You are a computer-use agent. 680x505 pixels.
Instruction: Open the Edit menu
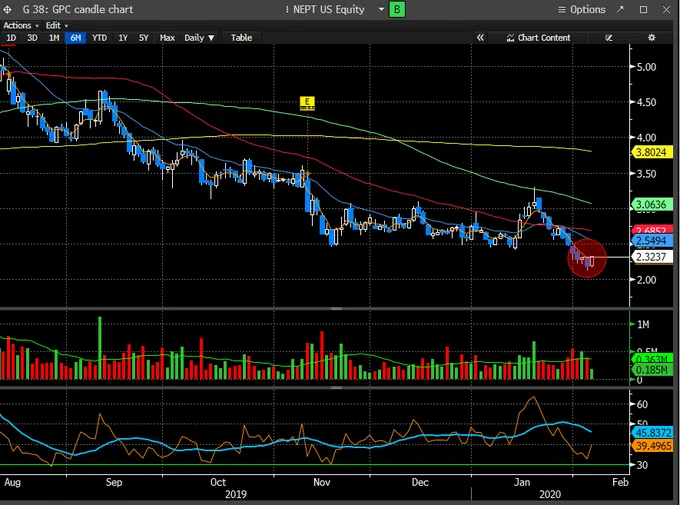coord(56,26)
